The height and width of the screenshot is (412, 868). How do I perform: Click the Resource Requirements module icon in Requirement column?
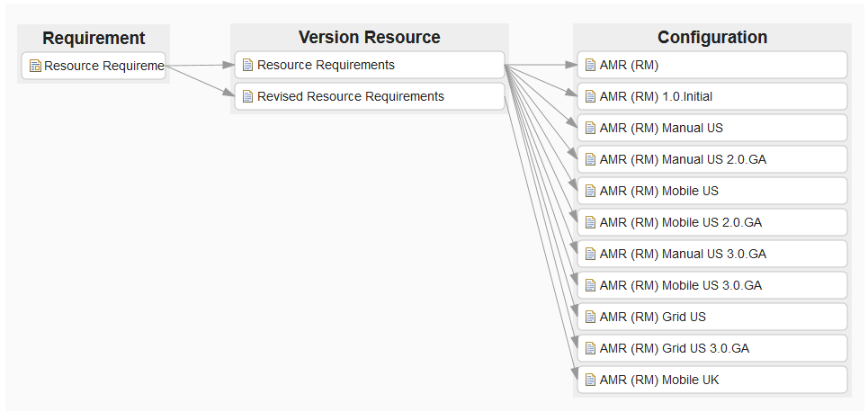pos(35,66)
